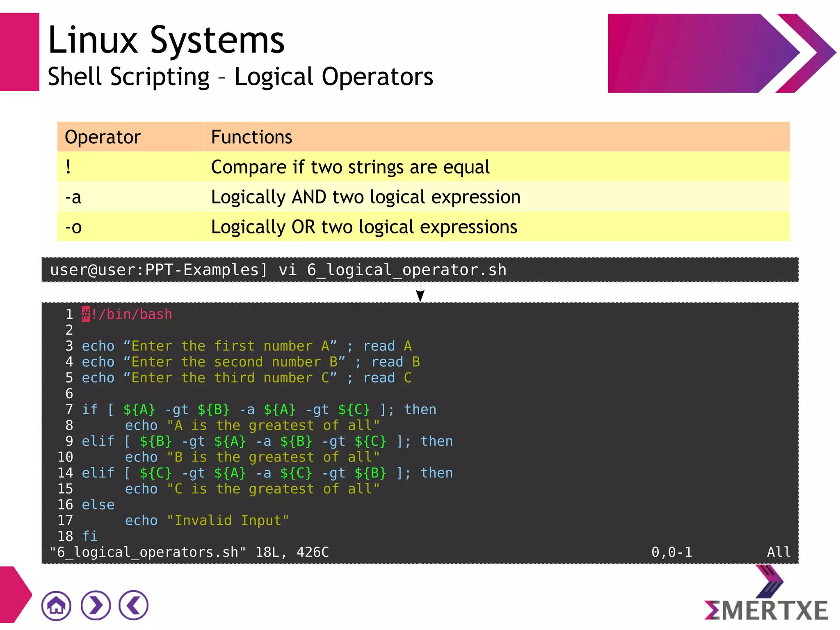
Task: Click line 9 'elif [ ${B} -gt ${A}' statement
Action: (x=267, y=441)
